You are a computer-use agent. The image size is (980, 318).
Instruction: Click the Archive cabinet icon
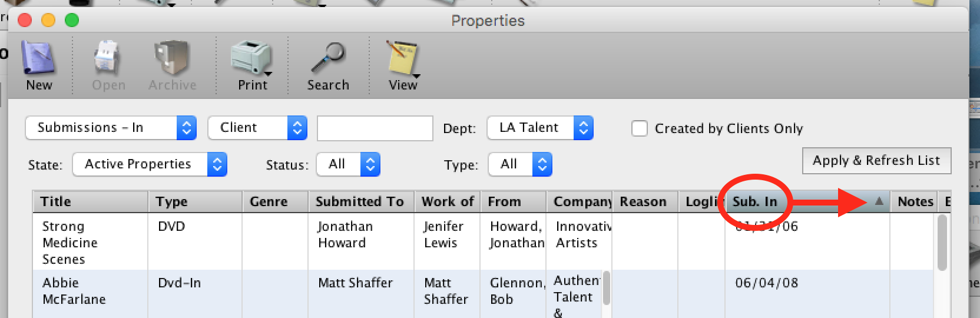pyautogui.click(x=172, y=58)
